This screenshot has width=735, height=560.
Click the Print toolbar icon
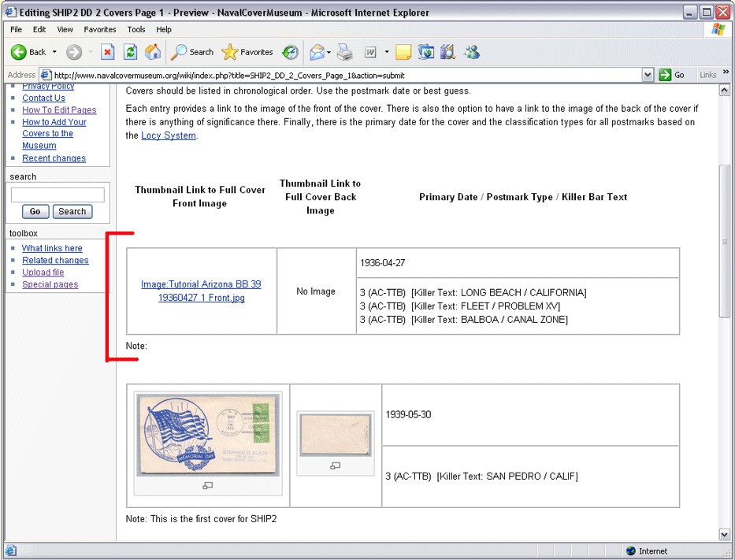click(344, 52)
